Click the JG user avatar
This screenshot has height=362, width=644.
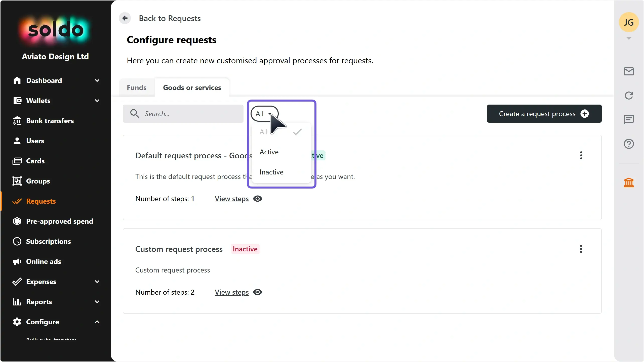629,22
